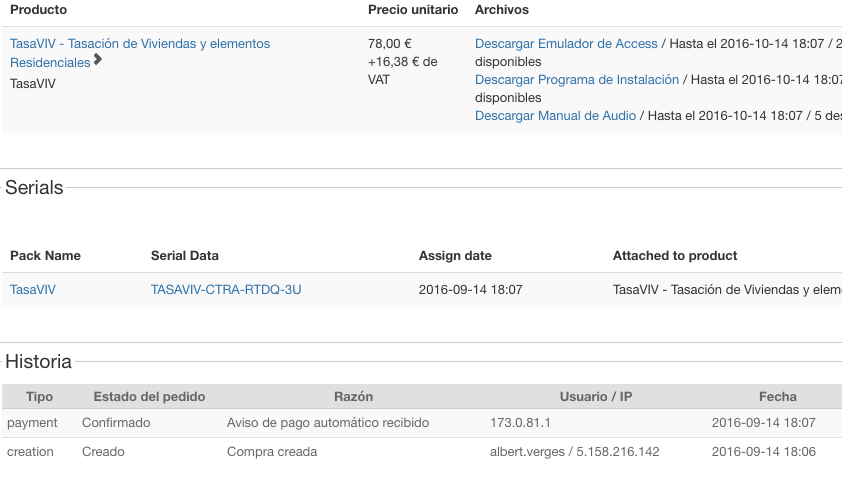
Task: Download the Programa de Instalación file
Action: click(577, 80)
